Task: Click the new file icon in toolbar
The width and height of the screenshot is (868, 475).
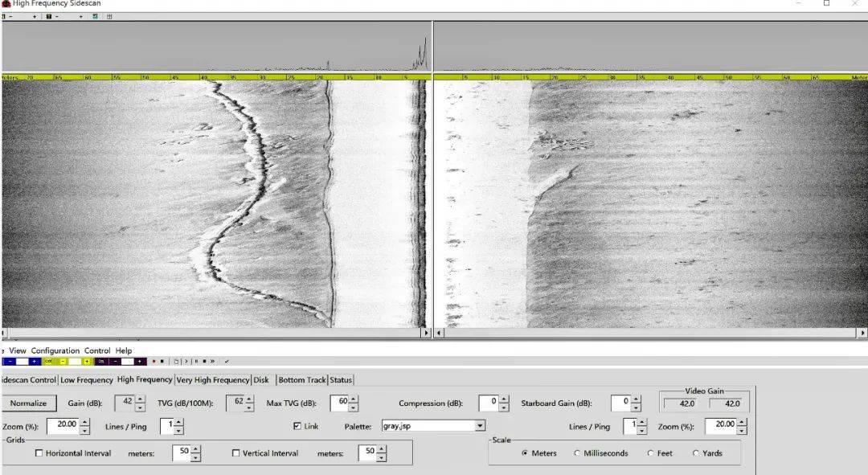Action: coord(176,362)
